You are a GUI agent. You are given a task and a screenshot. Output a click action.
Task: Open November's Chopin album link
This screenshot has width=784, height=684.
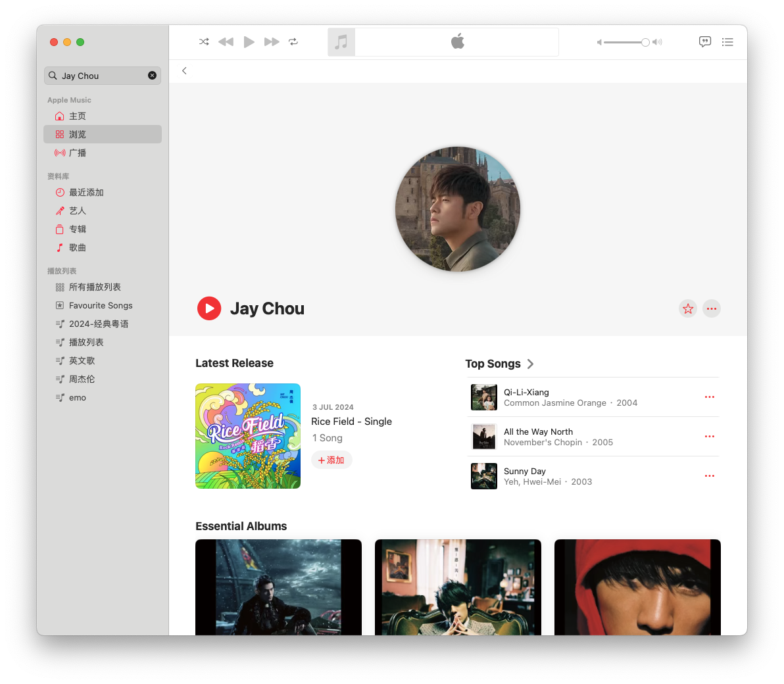point(543,443)
